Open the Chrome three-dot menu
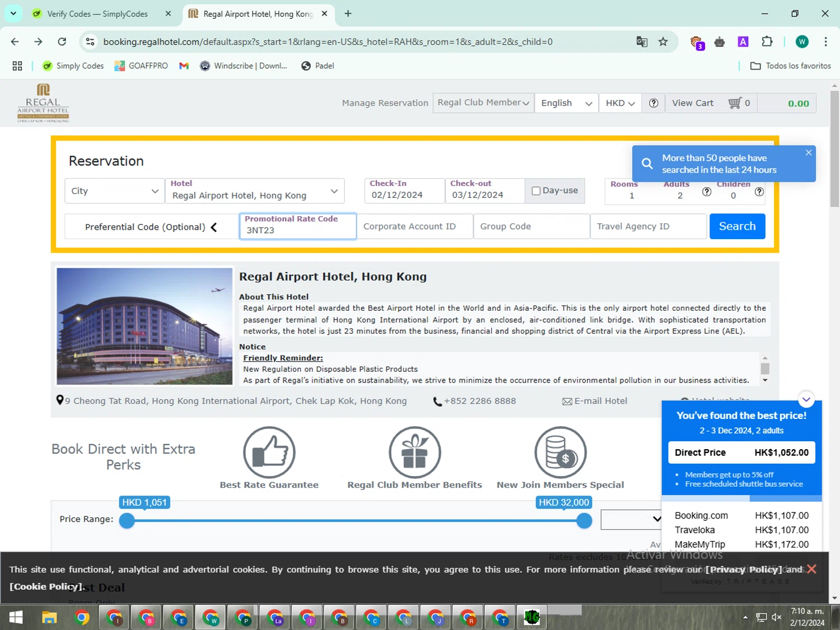 click(x=825, y=41)
